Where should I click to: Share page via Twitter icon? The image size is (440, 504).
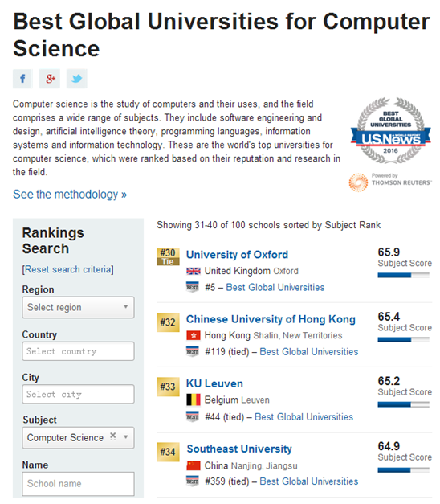[x=77, y=79]
